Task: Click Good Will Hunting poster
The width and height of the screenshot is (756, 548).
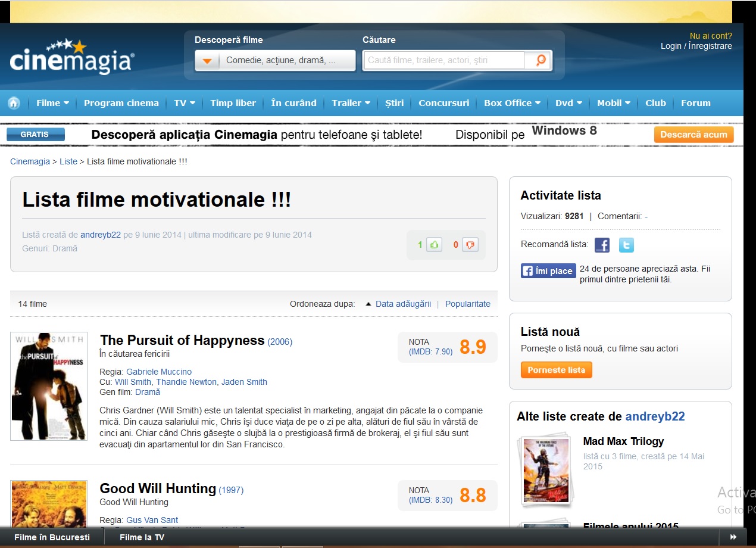Action: pos(49,504)
